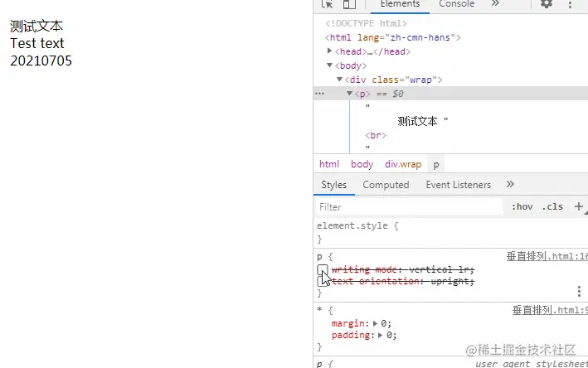This screenshot has height=368, width=588.
Task: Expand the padding shorthand triangle
Action: [380, 335]
